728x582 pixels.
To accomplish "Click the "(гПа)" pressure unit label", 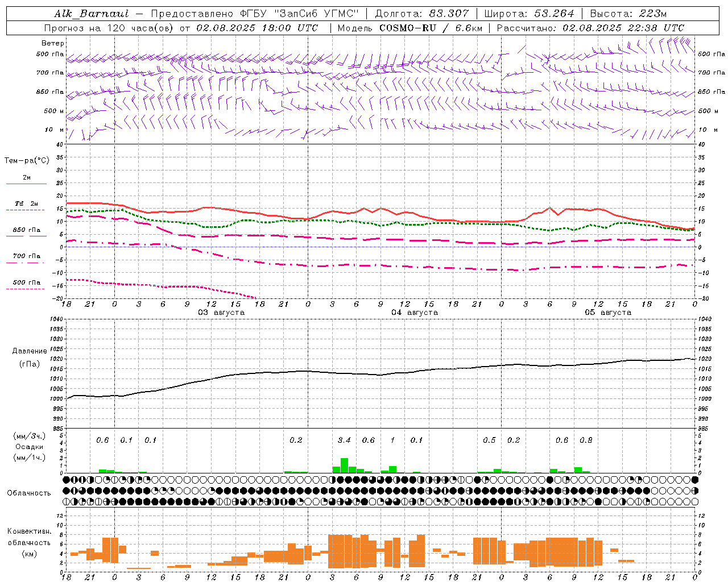I will point(30,364).
